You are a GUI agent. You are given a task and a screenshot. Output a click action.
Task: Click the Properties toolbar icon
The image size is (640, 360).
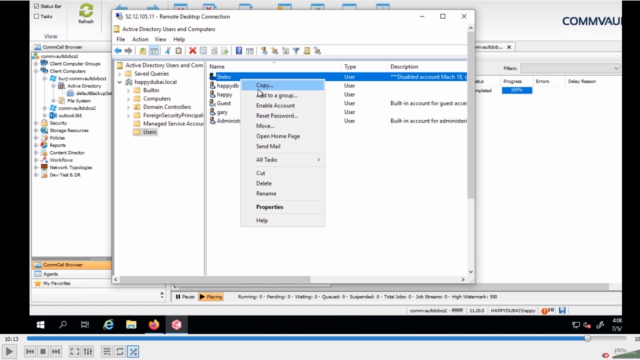203,51
